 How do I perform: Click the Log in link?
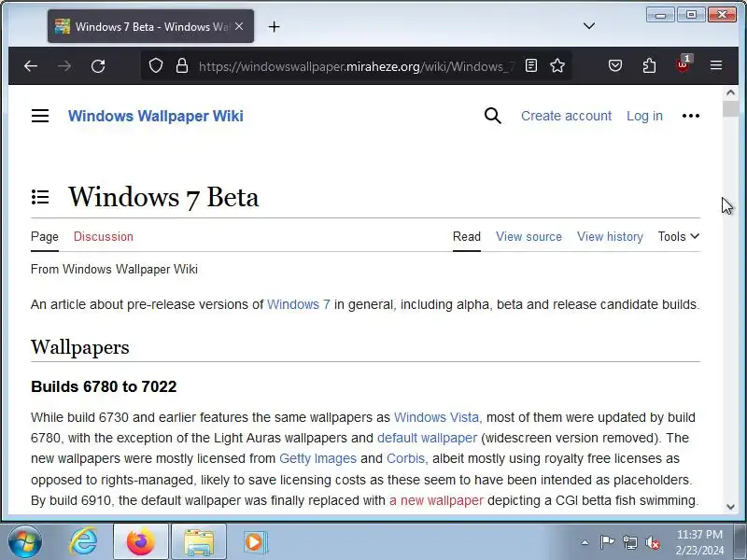point(644,116)
